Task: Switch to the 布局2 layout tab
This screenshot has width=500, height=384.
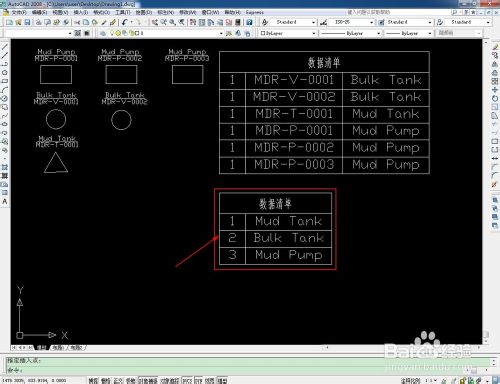Action: [77, 348]
